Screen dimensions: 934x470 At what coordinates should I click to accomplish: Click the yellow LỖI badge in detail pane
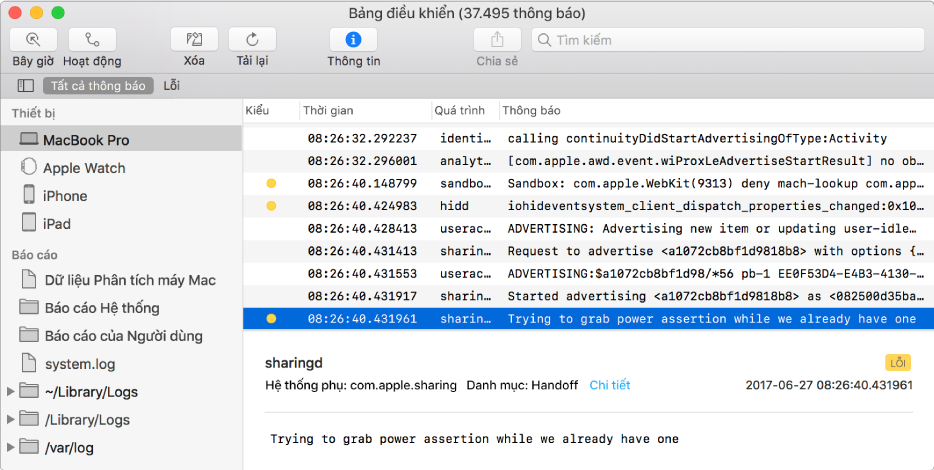[898, 363]
